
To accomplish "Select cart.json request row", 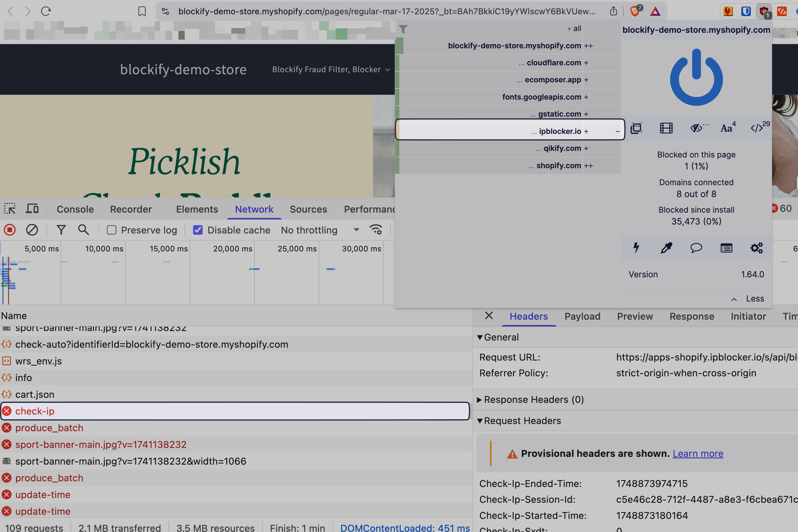I will point(236,394).
